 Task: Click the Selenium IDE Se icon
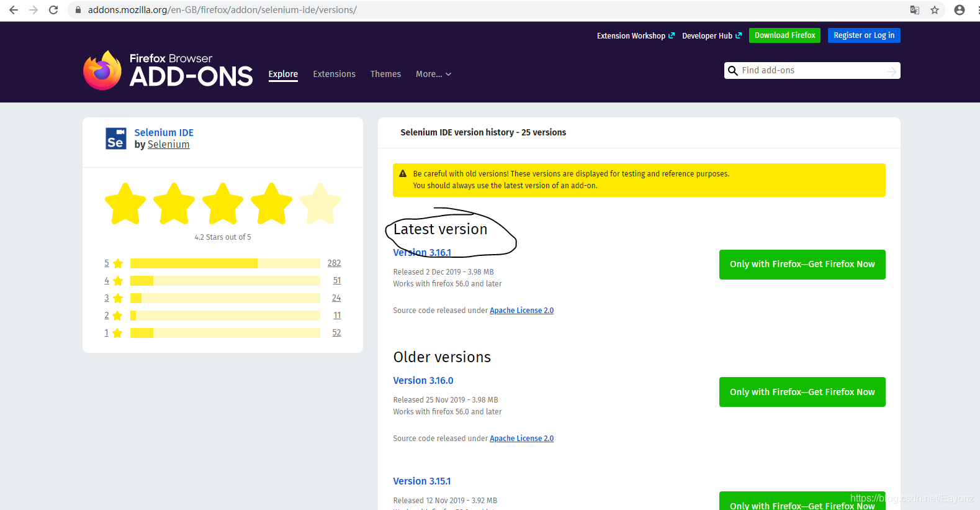point(116,139)
